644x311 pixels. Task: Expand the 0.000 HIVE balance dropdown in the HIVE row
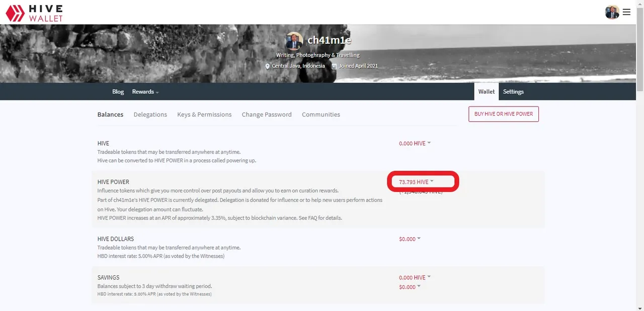tap(415, 143)
